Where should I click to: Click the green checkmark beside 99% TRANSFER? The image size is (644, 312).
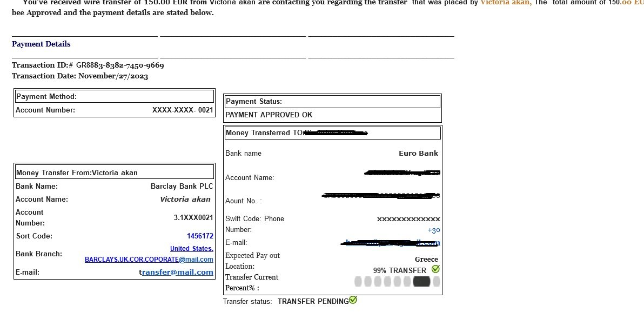(x=436, y=269)
